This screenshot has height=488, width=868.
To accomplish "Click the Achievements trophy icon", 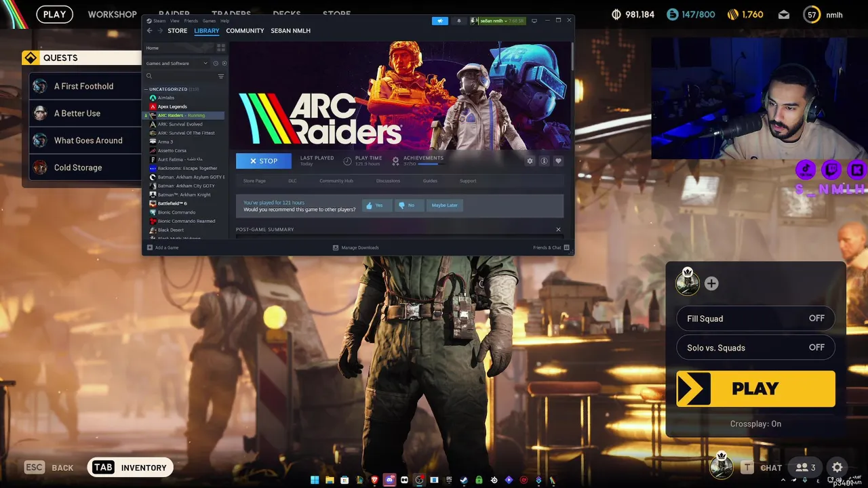I will point(396,161).
